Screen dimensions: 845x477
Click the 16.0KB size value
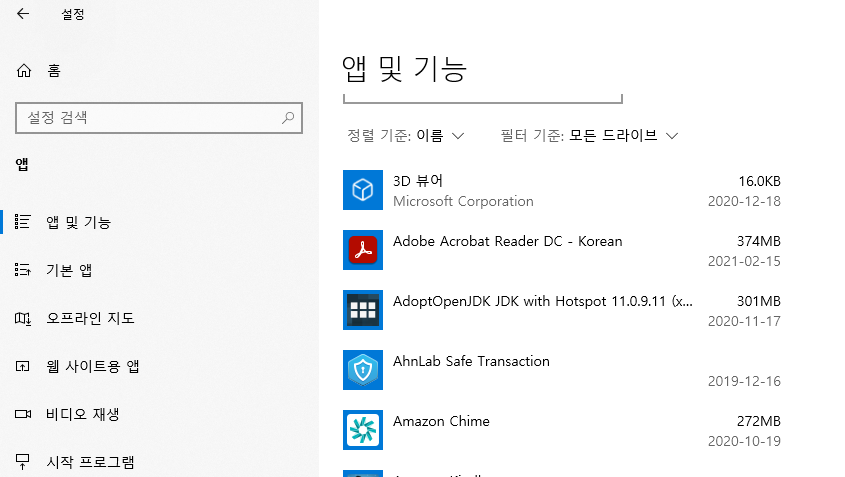click(759, 181)
